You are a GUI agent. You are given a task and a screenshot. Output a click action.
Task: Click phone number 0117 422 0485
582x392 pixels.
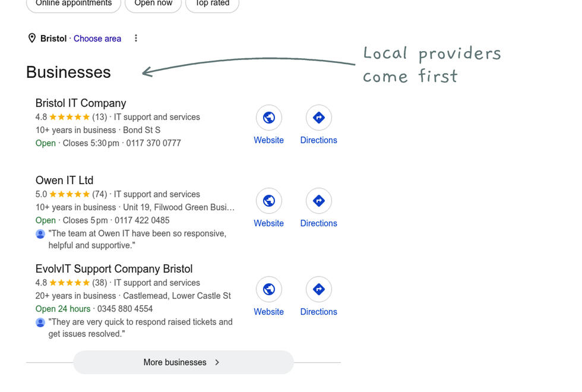142,220
